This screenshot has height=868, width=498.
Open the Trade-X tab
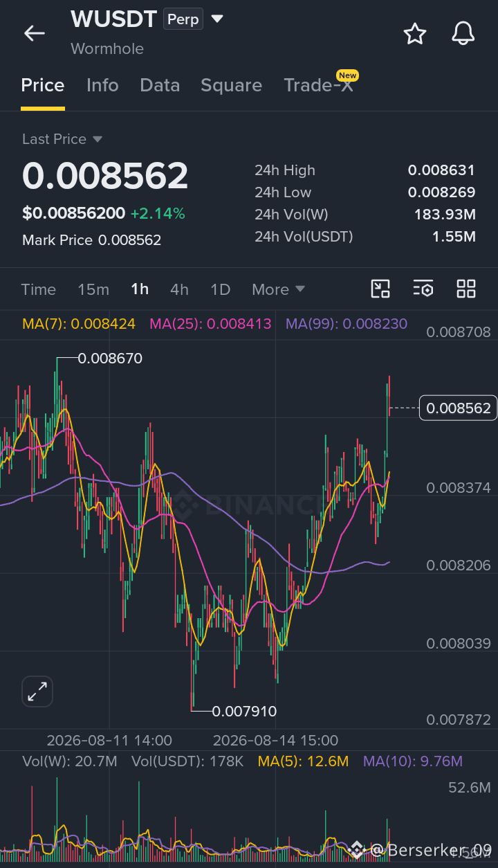318,85
